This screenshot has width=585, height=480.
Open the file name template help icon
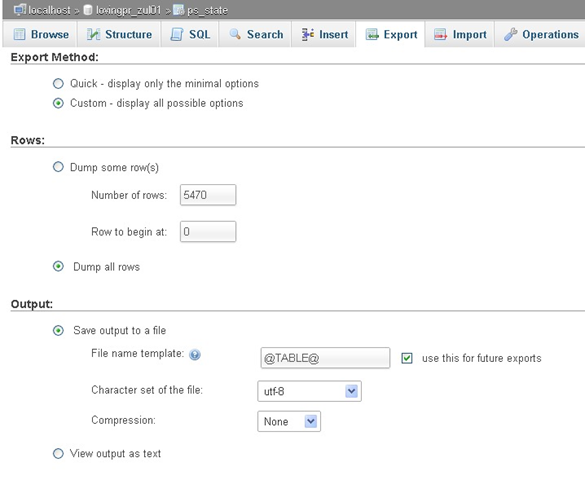(x=195, y=354)
